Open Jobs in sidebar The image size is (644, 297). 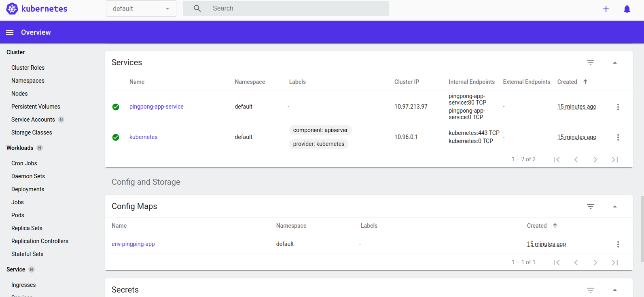[x=17, y=202]
